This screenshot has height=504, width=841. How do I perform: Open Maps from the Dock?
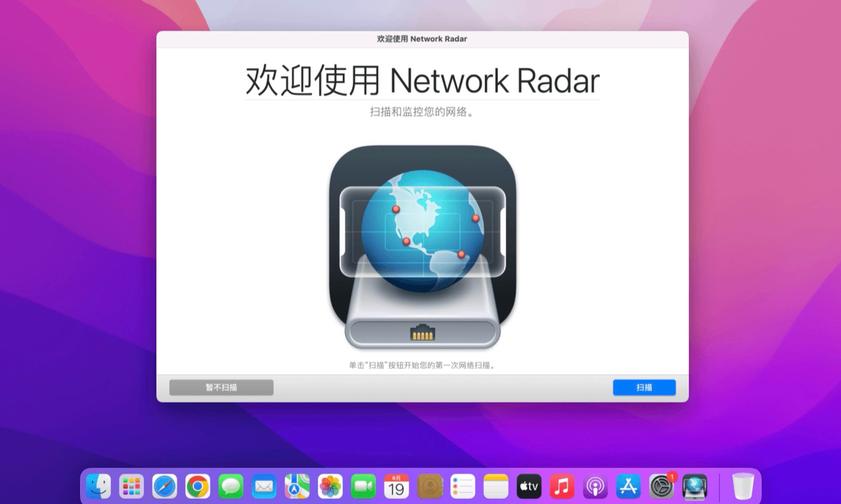(x=297, y=486)
